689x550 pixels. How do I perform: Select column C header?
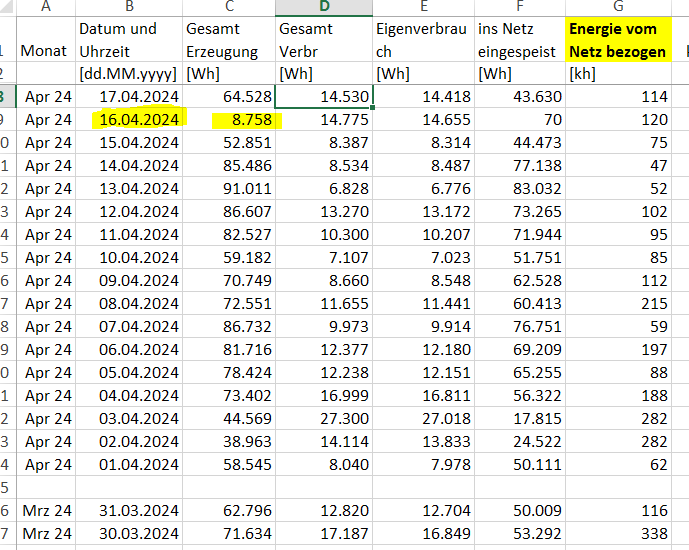point(229,7)
